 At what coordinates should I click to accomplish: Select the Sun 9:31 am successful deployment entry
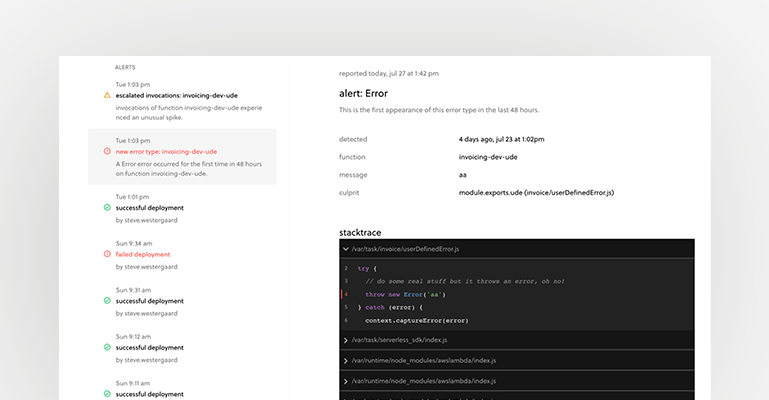point(150,301)
